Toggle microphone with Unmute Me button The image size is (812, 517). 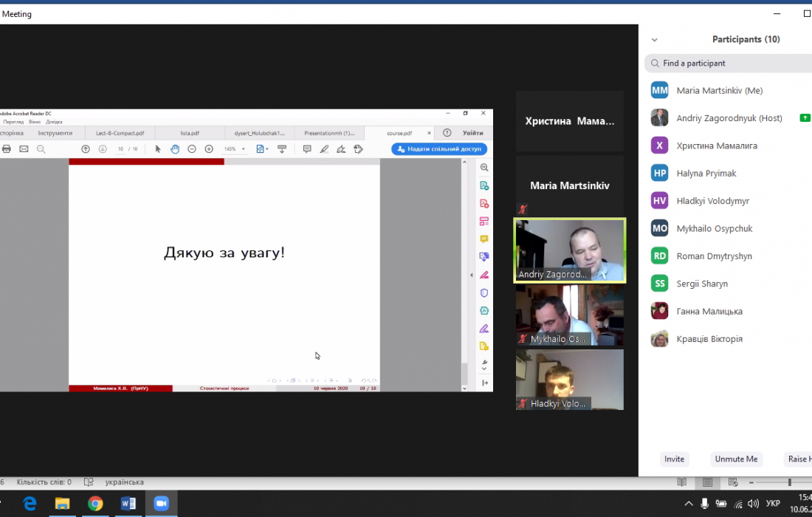[736, 459]
